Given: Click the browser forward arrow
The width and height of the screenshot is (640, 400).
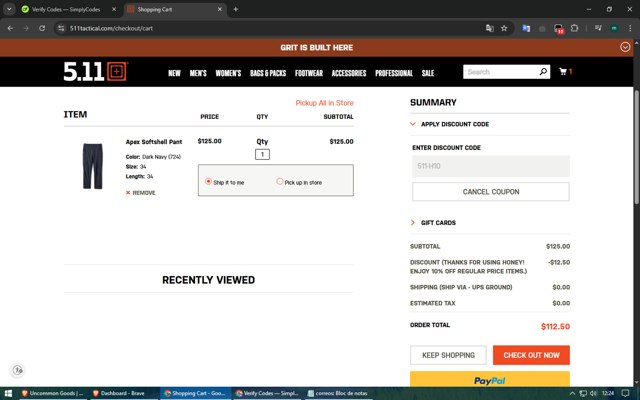Looking at the screenshot, I should [26, 28].
